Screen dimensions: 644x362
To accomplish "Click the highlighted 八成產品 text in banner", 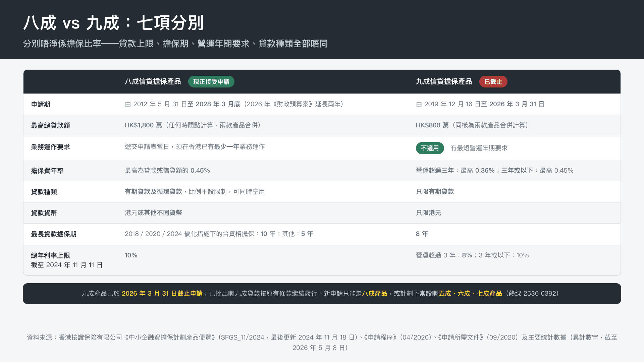I will 375,294.
